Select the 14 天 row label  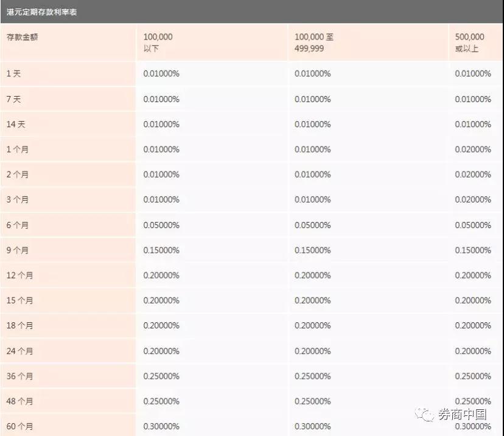[16, 124]
